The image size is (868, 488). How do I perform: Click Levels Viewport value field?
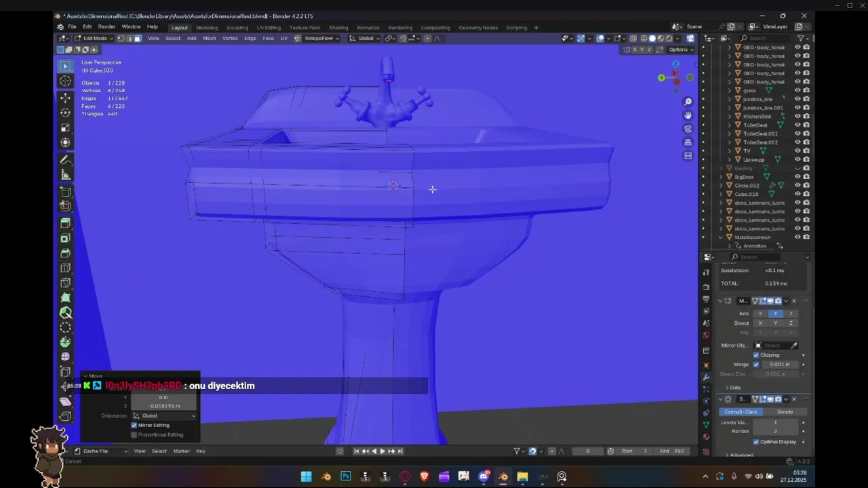point(775,423)
